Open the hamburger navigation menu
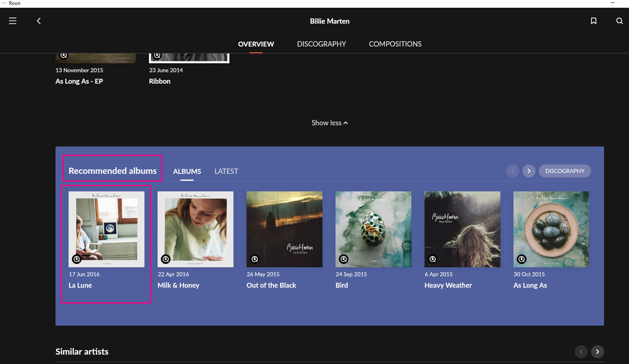Screen dimensions: 629x364 pos(13,21)
